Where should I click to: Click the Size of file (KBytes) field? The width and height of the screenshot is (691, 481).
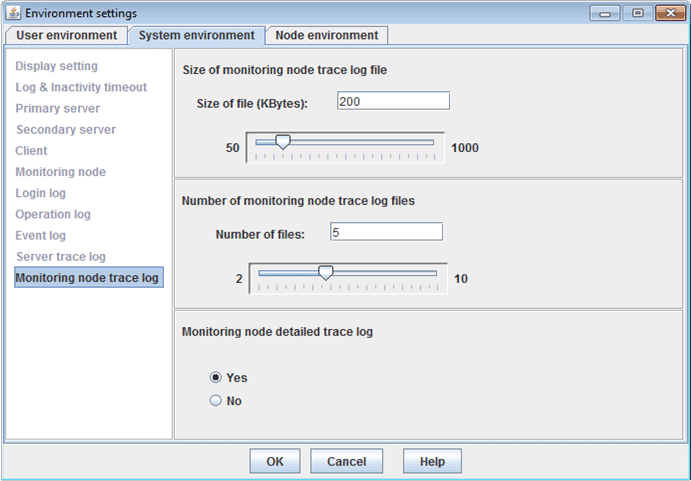(393, 101)
